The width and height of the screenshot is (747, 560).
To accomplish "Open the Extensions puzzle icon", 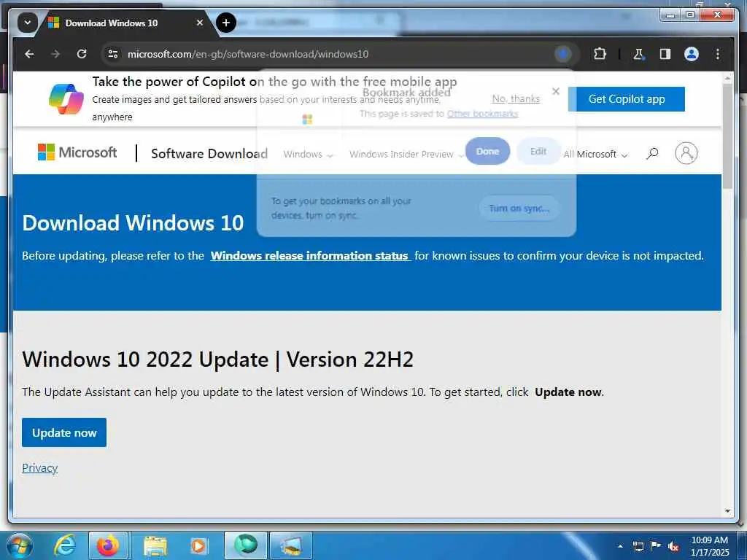I will pos(600,54).
